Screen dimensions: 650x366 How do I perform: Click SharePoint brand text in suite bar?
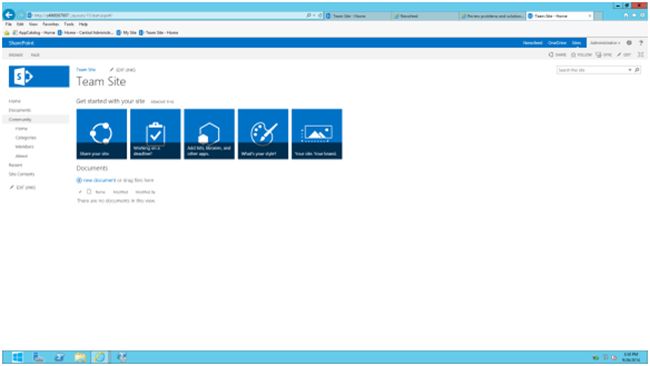coord(21,43)
